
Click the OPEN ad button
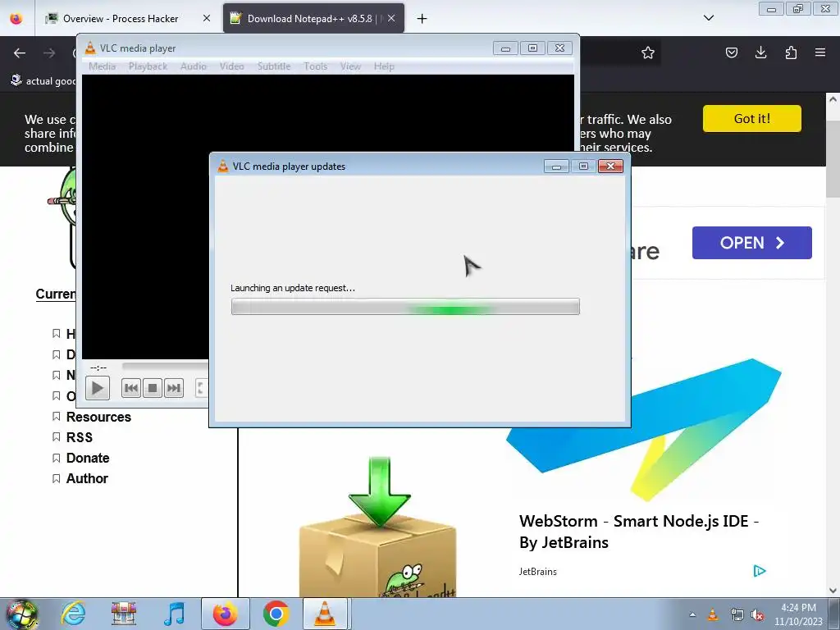pos(751,243)
